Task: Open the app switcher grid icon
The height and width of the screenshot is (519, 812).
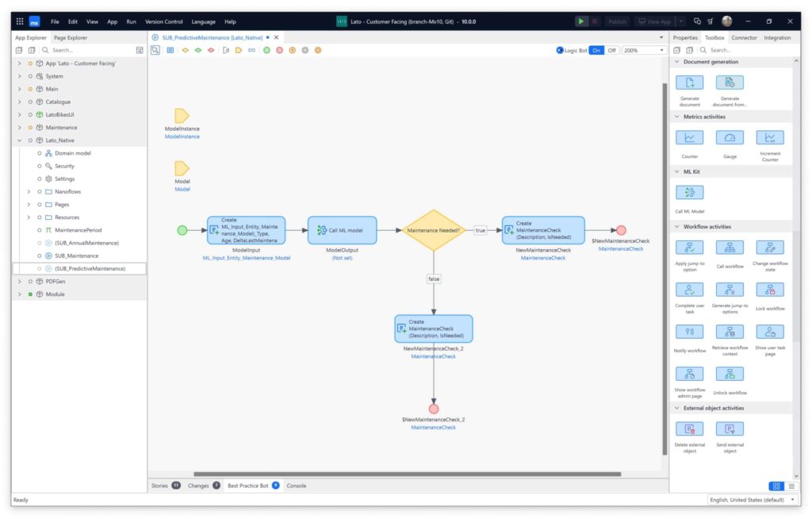Action: 20,21
